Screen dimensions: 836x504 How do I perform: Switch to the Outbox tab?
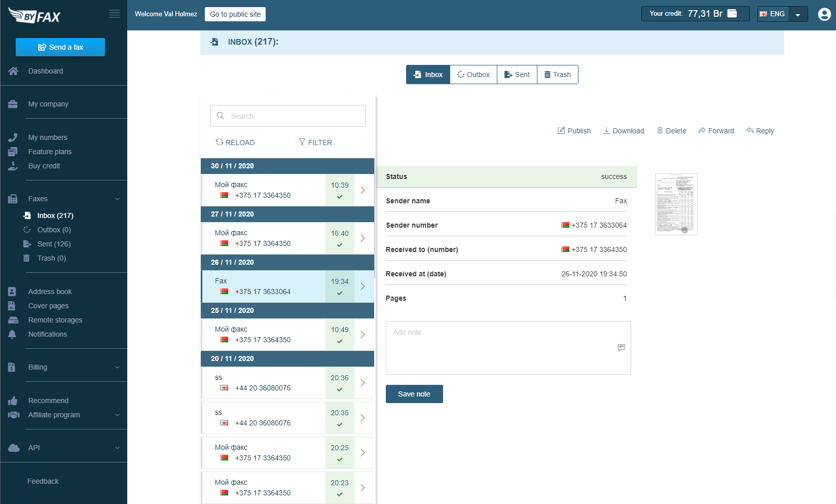click(473, 75)
